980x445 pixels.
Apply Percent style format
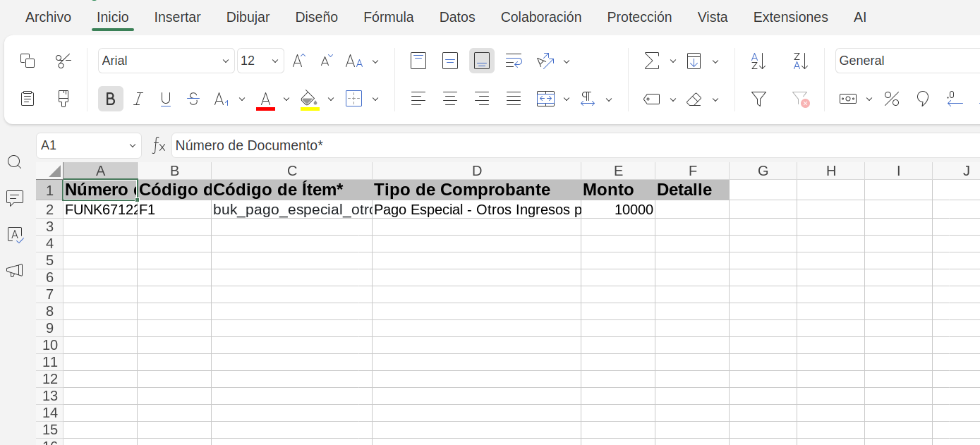(892, 99)
